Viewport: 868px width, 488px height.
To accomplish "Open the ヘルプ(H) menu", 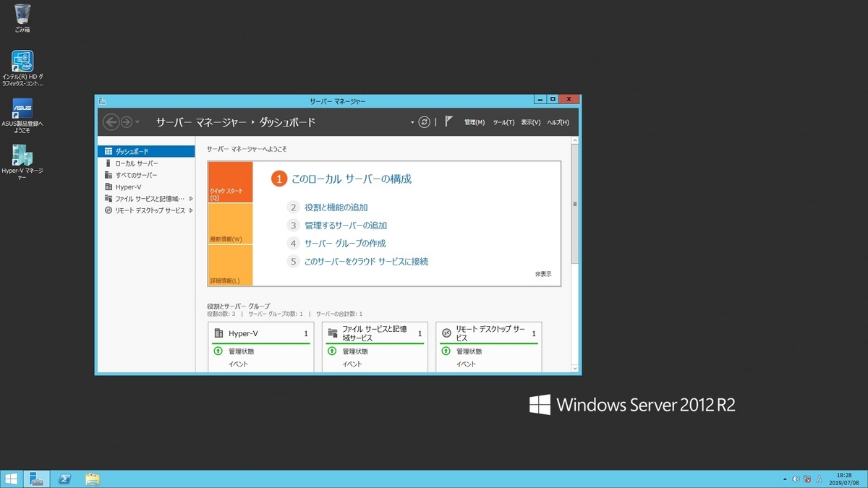I will coord(558,122).
